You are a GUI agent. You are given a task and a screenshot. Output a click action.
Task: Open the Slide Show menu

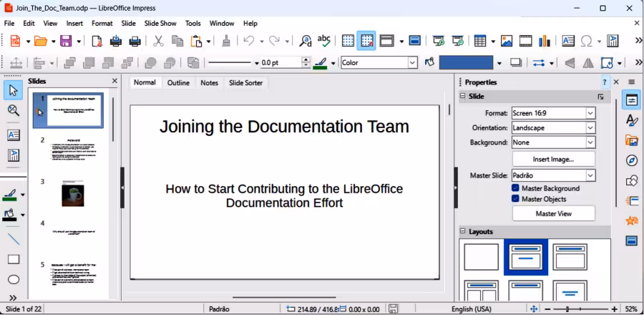160,24
